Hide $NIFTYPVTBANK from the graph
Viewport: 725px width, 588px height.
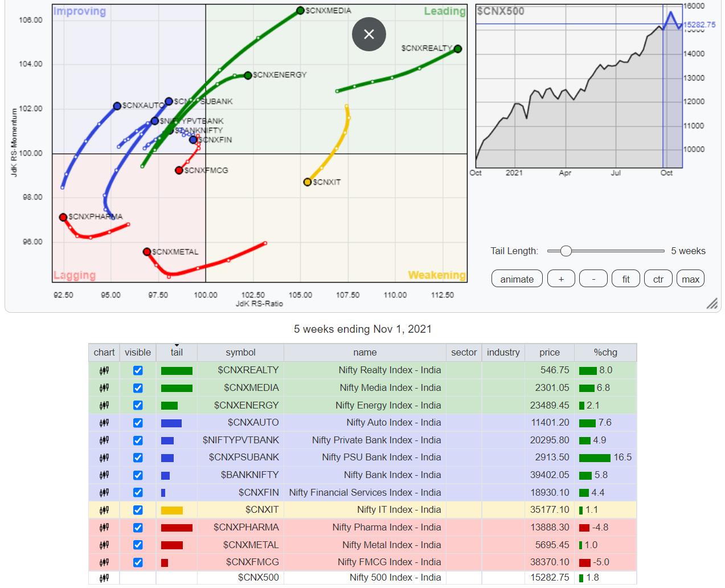click(138, 440)
